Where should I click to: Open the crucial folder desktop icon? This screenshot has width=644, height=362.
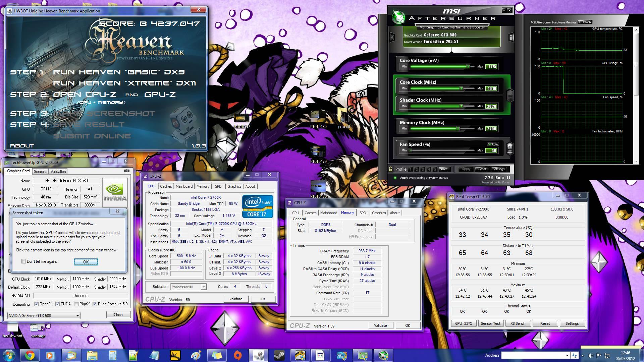tap(344, 118)
